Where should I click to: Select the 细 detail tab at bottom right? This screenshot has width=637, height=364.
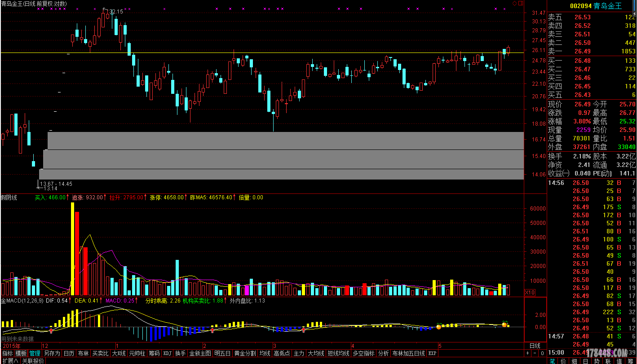[x=575, y=360]
